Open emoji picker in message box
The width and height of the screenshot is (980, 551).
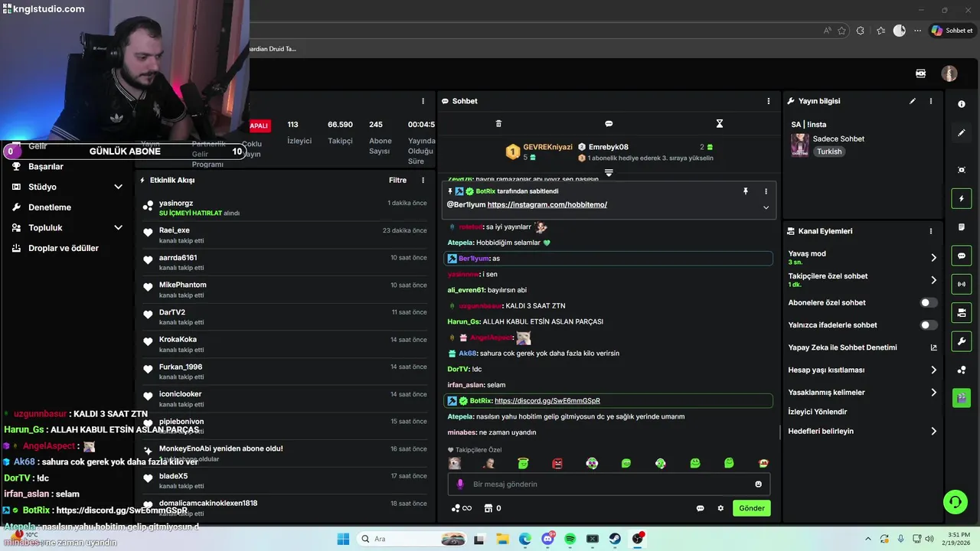point(759,484)
